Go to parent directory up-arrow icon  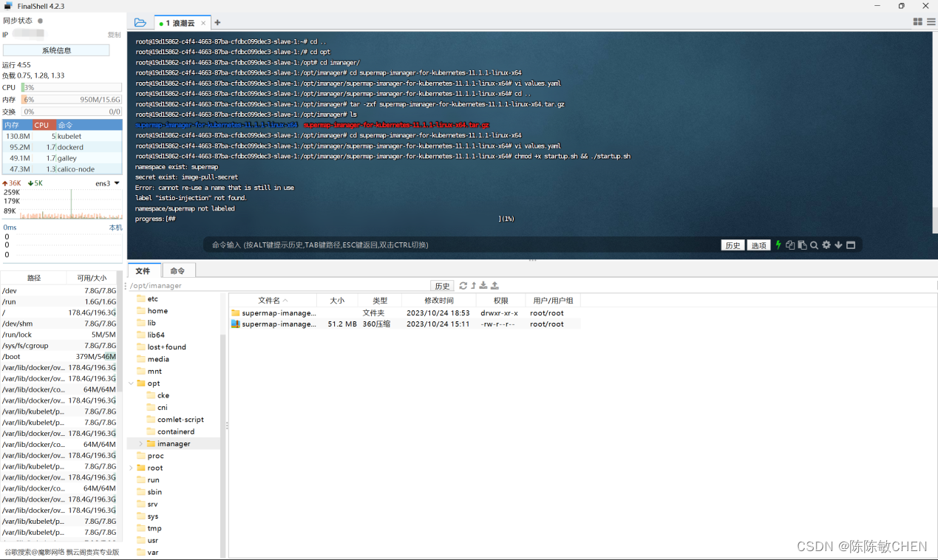pos(474,286)
